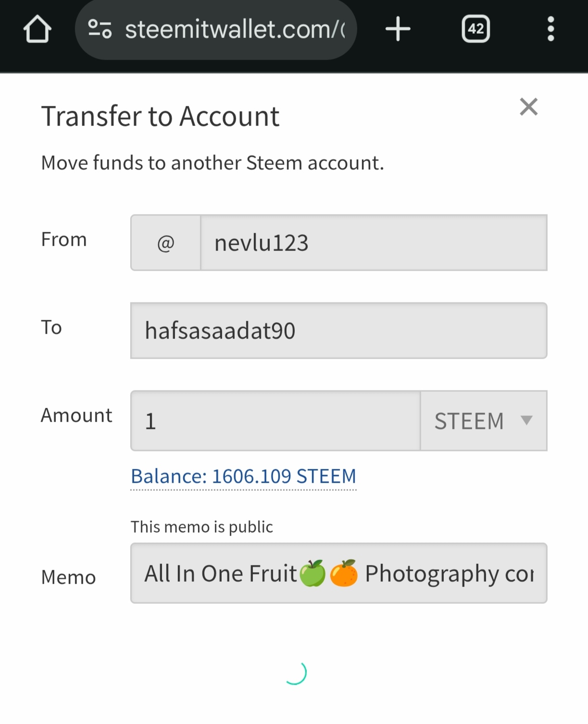Open the tab switcher showing 42
Viewport: 588px width, 724px height.
tap(476, 29)
